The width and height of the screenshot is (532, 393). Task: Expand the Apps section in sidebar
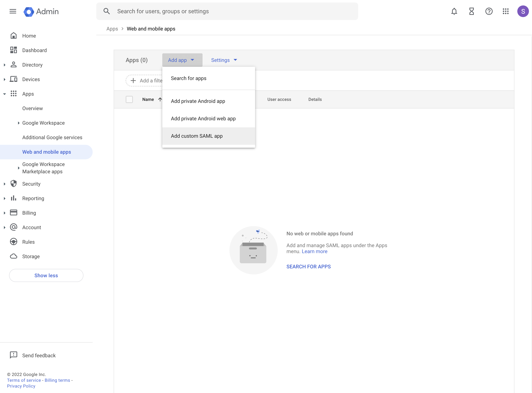tap(5, 94)
